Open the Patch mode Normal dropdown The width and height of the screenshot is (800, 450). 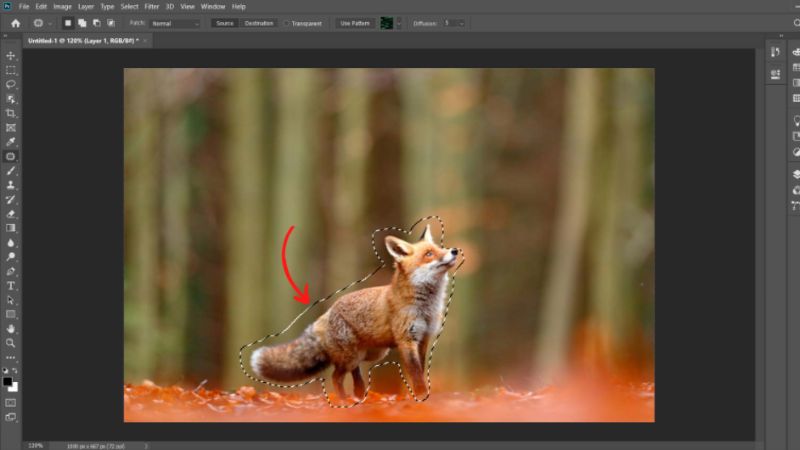(174, 23)
